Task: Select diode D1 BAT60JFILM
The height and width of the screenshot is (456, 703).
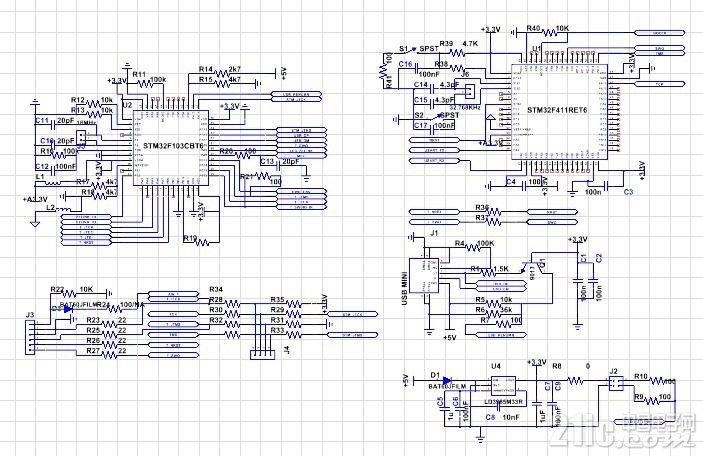Action: tap(446, 380)
